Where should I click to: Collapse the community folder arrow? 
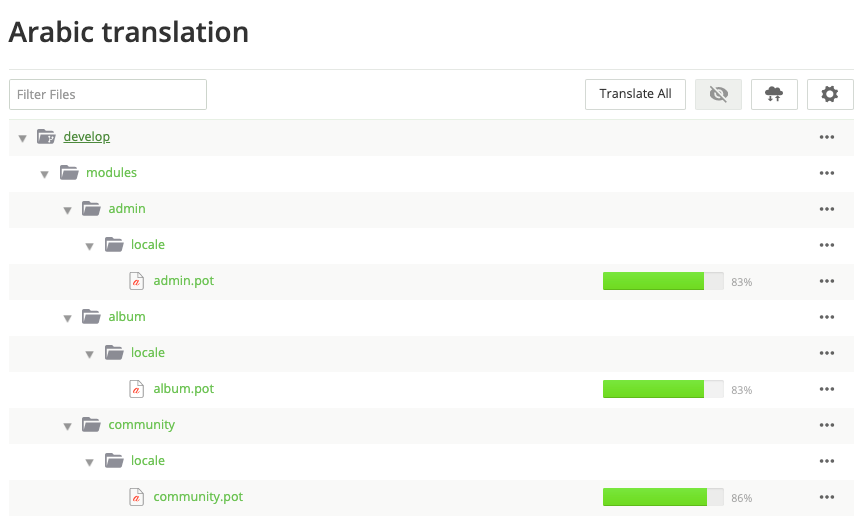coord(67,426)
